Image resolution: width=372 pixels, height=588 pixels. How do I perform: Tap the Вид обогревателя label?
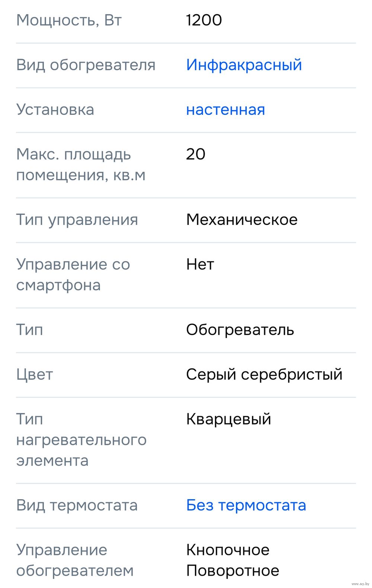click(x=86, y=65)
